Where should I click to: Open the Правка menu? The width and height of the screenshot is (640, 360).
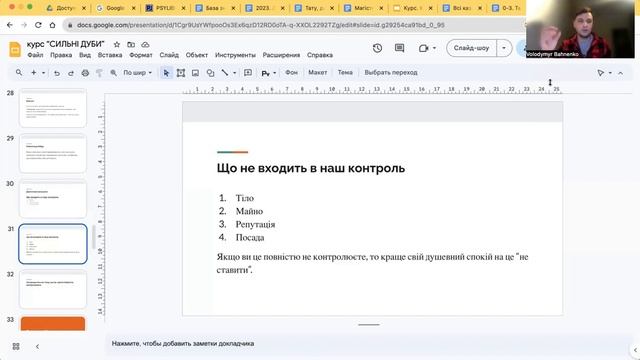[x=61, y=55]
